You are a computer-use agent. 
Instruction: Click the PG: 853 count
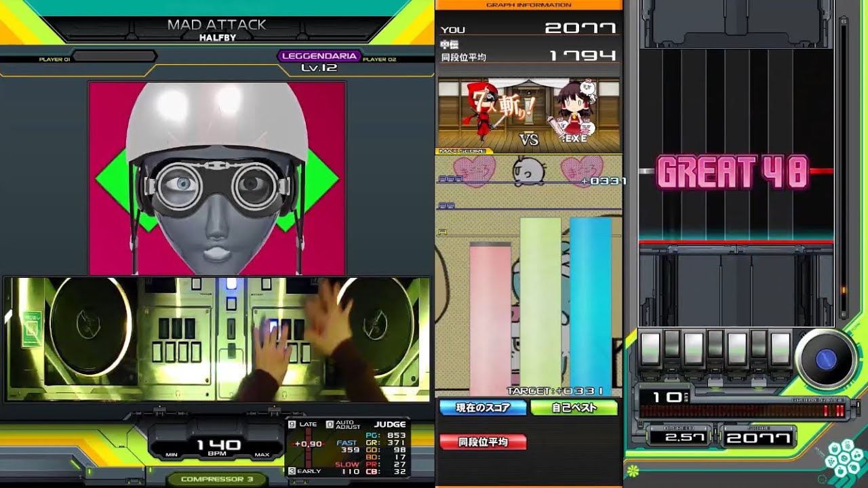pos(385,435)
